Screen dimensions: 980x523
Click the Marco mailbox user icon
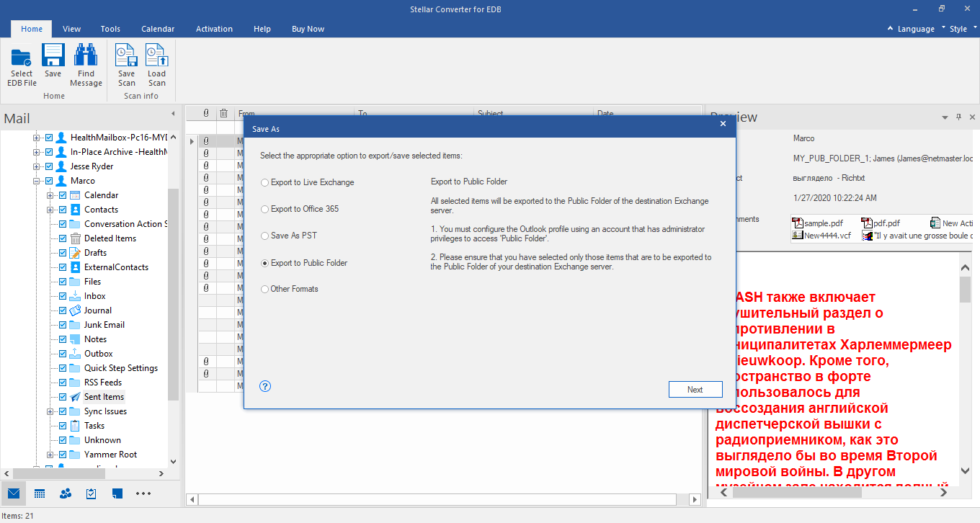pos(61,180)
